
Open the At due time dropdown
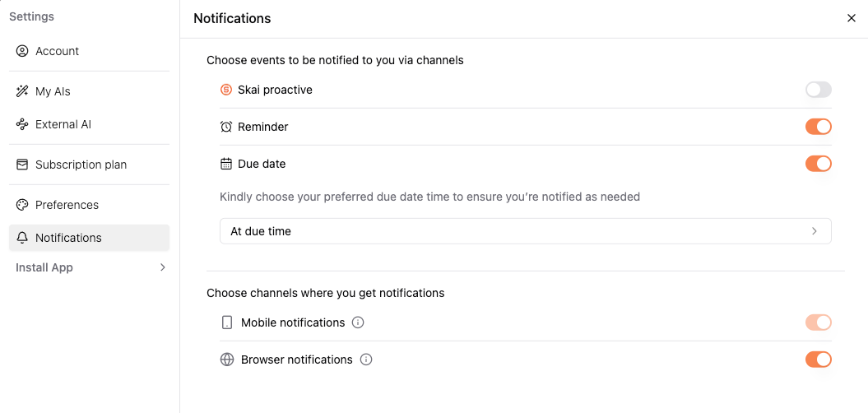click(x=526, y=231)
